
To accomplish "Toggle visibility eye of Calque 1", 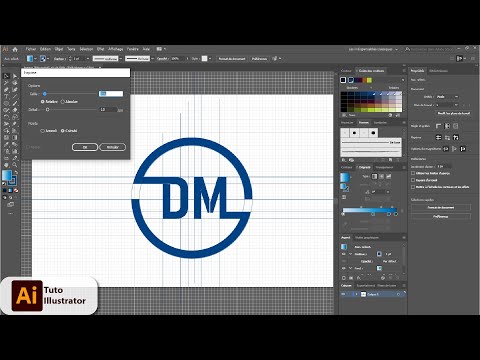I will coord(344,294).
